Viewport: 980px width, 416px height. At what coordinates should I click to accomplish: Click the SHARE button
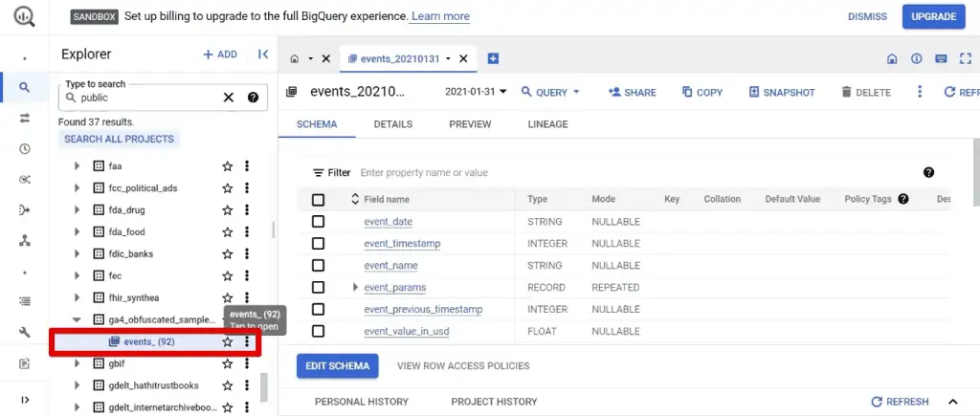coord(632,92)
